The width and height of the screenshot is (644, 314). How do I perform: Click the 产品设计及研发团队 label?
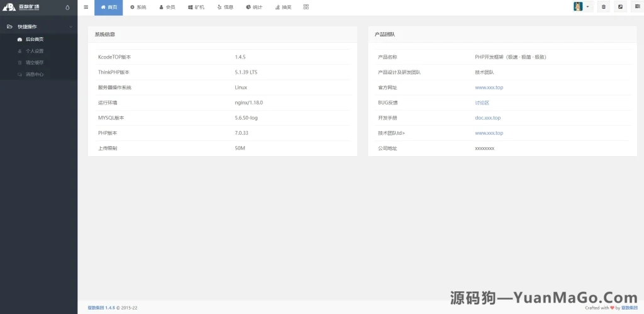(x=399, y=72)
